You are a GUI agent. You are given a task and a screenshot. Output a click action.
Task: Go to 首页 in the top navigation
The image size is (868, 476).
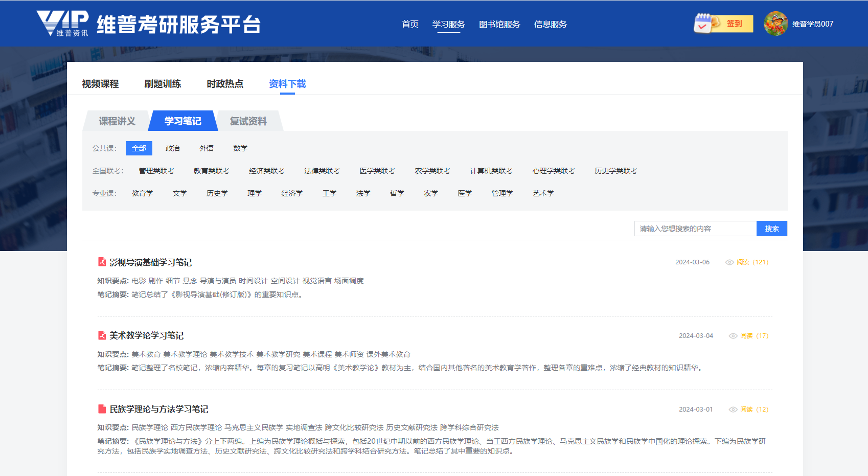point(410,24)
